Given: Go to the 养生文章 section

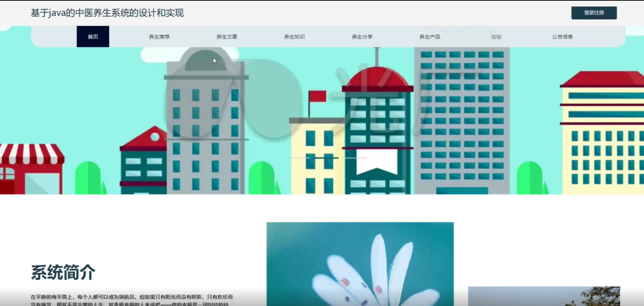Looking at the screenshot, I should click(227, 37).
